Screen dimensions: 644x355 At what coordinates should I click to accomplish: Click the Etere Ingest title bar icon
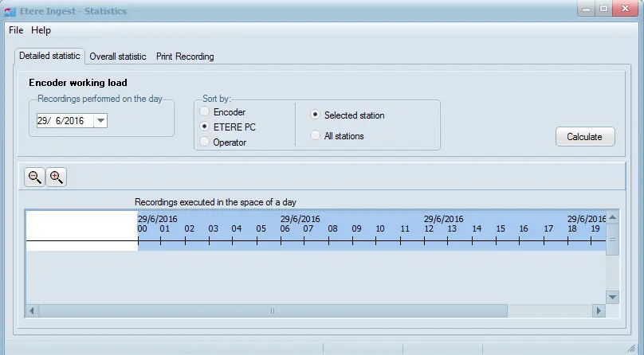coord(10,11)
